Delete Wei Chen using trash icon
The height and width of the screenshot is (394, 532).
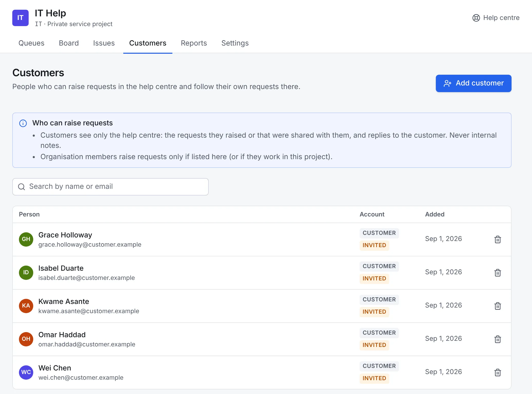[497, 373]
